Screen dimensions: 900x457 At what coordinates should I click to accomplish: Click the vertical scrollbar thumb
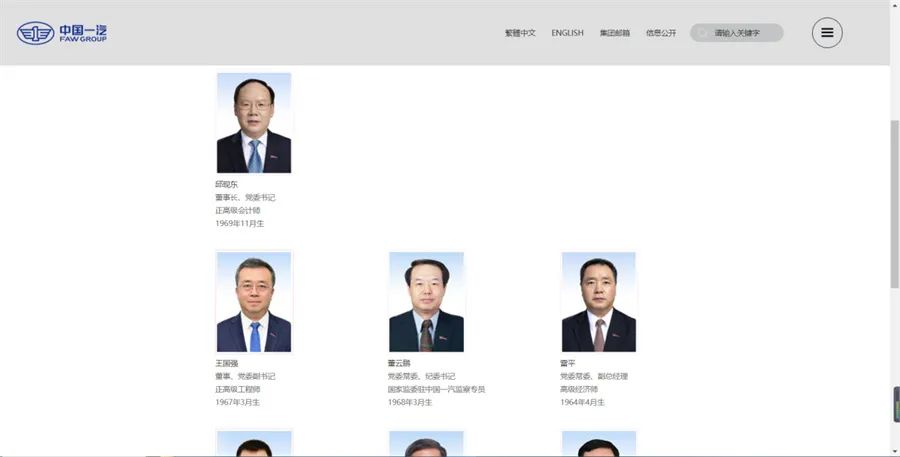click(895, 200)
